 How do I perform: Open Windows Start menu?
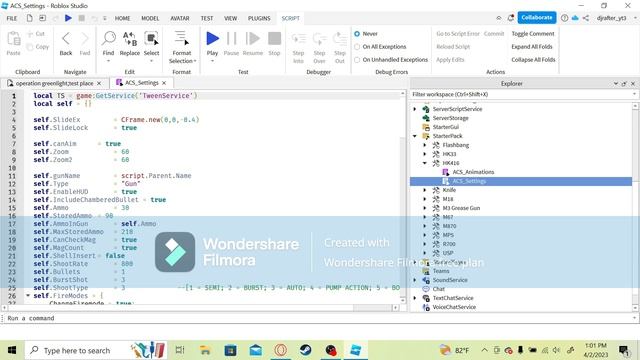click(12, 350)
